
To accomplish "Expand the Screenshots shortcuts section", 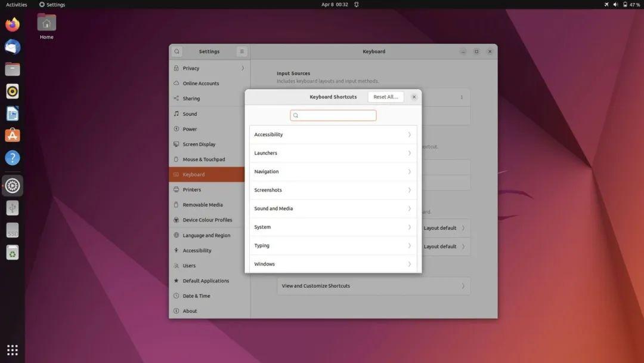I will tap(333, 189).
